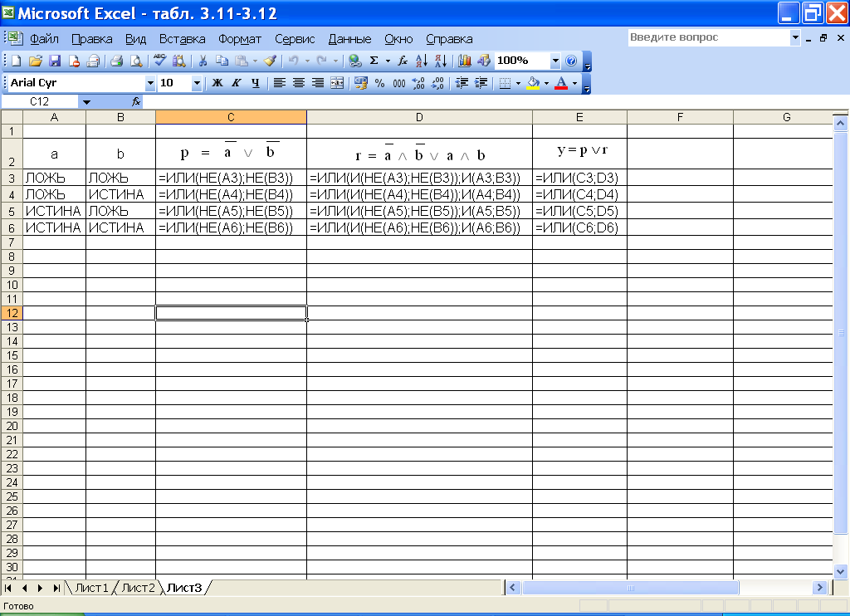Open font color dropdown arrow

click(x=574, y=83)
